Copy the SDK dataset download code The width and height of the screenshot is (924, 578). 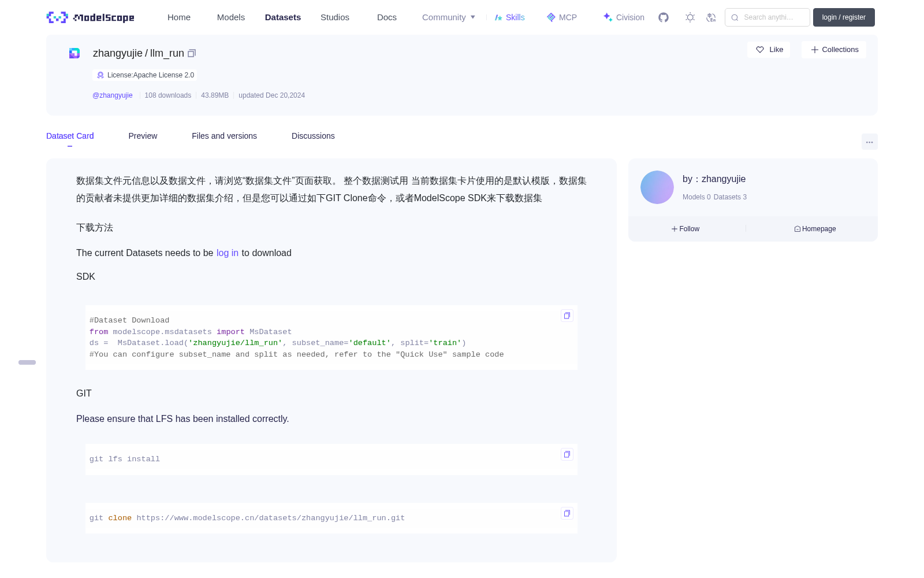click(x=567, y=316)
